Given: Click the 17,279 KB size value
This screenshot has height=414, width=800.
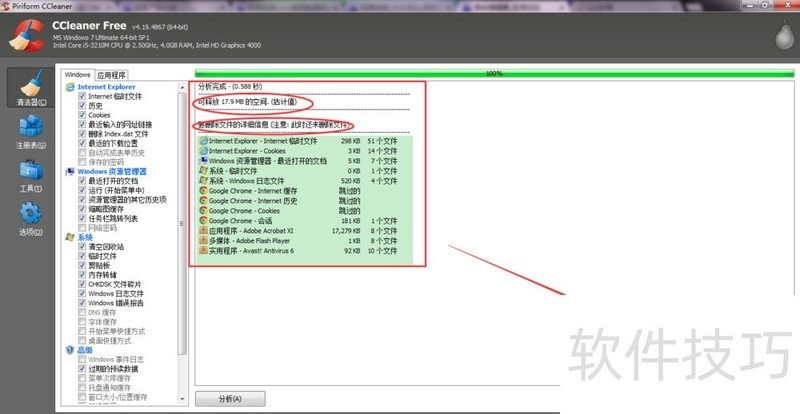Looking at the screenshot, I should (346, 231).
